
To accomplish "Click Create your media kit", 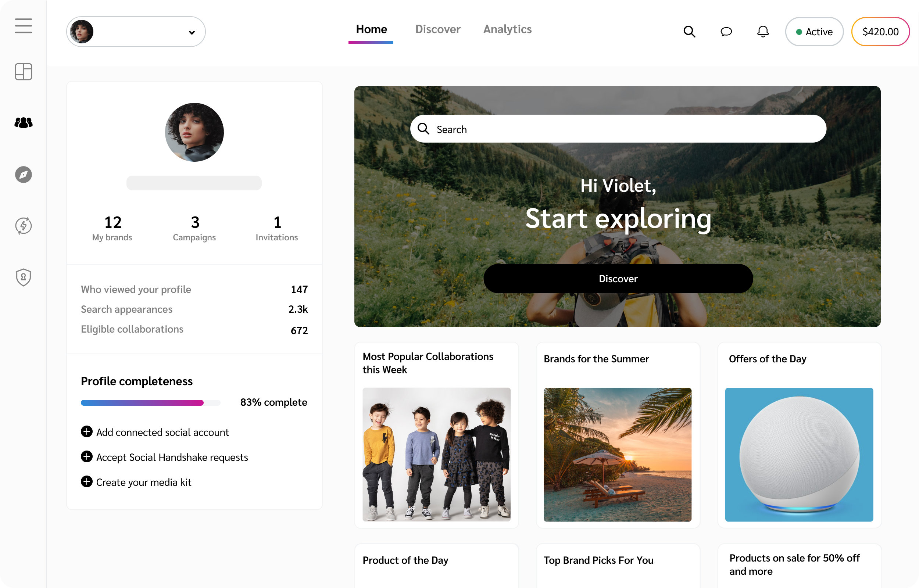I will pyautogui.click(x=144, y=482).
